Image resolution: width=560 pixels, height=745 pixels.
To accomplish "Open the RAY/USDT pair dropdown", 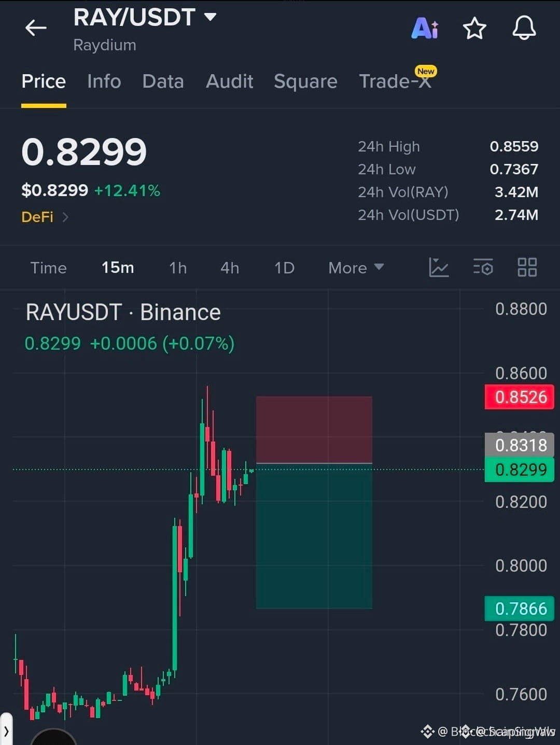I will coord(210,17).
